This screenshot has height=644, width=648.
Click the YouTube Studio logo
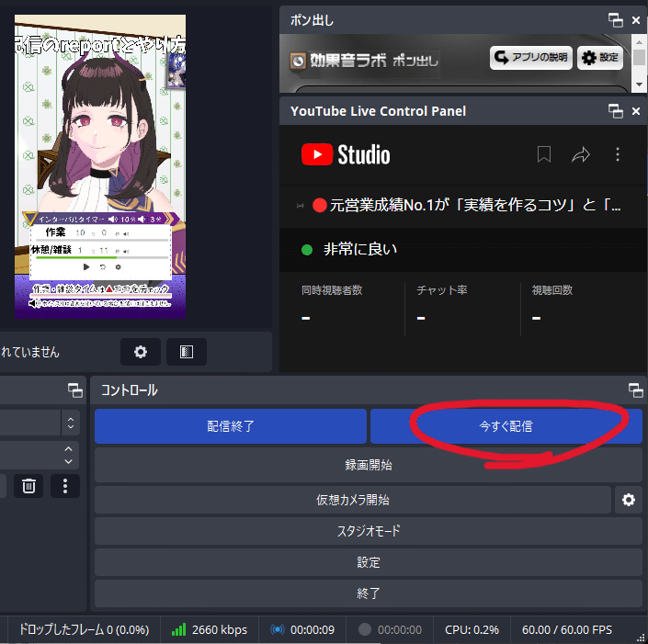point(346,154)
